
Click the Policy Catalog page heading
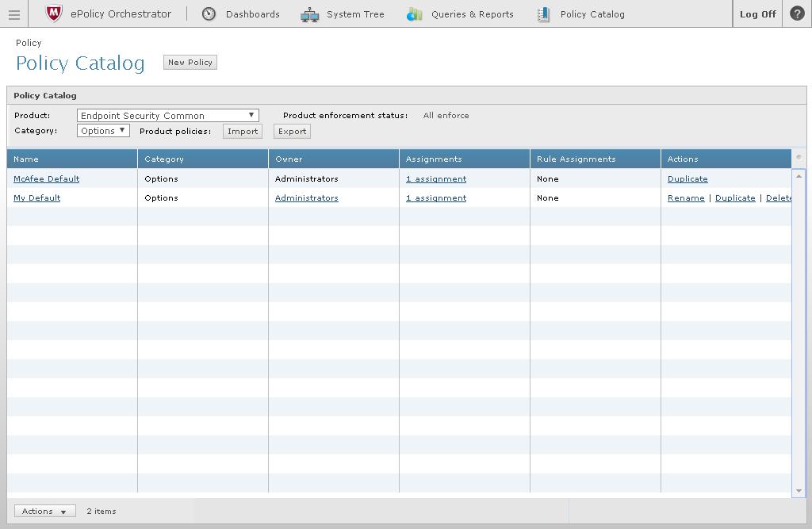pos(80,63)
